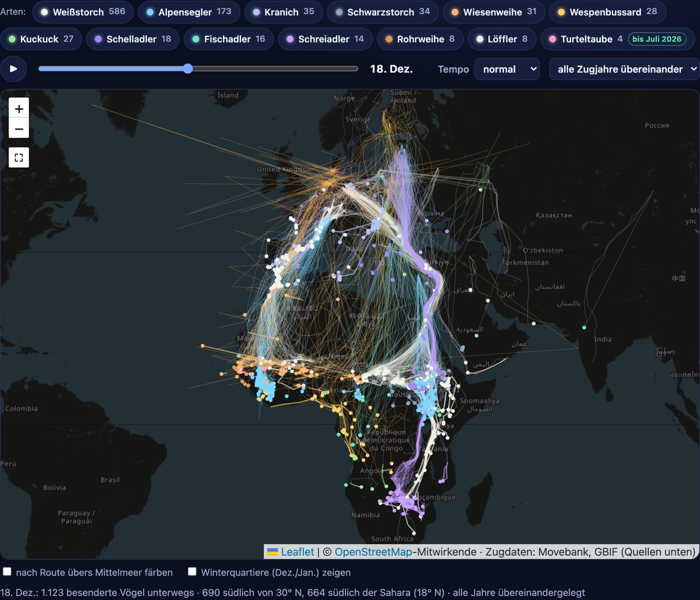Image resolution: width=700 pixels, height=600 pixels.
Task: Toggle the Schelladler species chip
Action: click(133, 39)
